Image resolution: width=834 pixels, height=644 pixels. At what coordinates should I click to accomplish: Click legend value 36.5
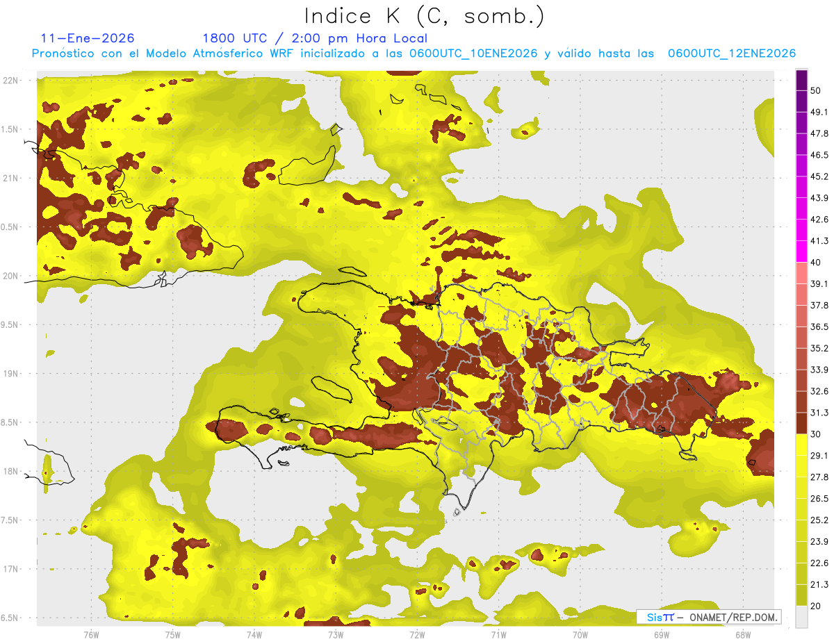(819, 327)
